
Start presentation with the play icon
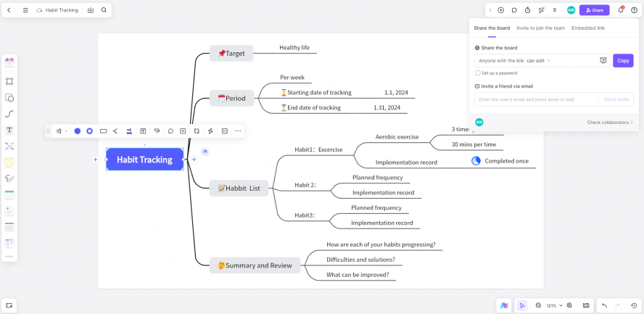coord(500,10)
